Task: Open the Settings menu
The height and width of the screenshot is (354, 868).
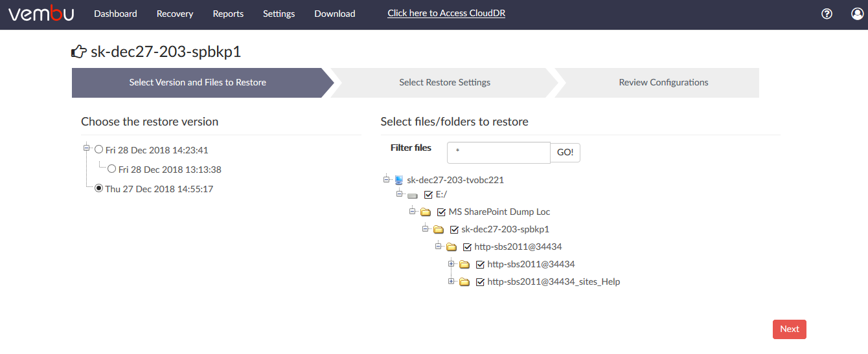Action: [x=279, y=14]
